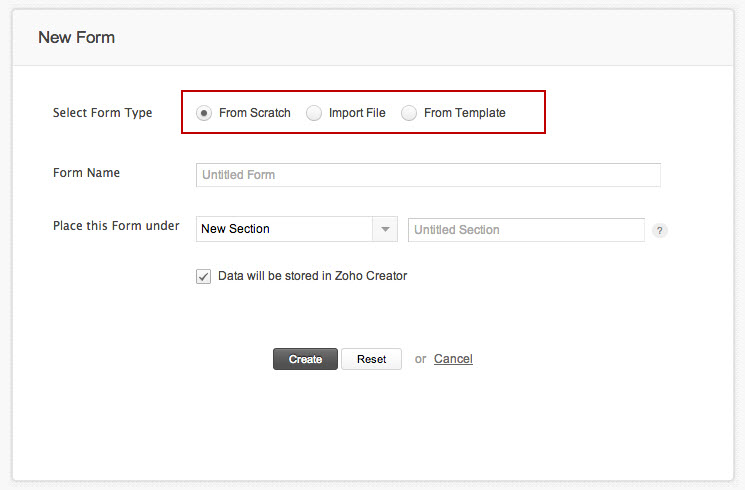Image resolution: width=745 pixels, height=490 pixels.
Task: Click the Import File label text
Action: point(357,113)
